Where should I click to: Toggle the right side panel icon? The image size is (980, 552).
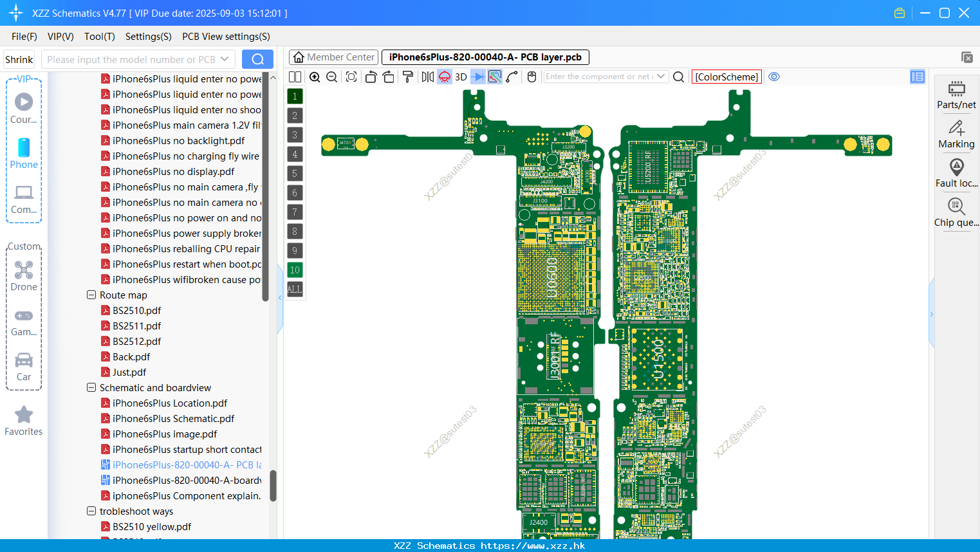[x=918, y=77]
